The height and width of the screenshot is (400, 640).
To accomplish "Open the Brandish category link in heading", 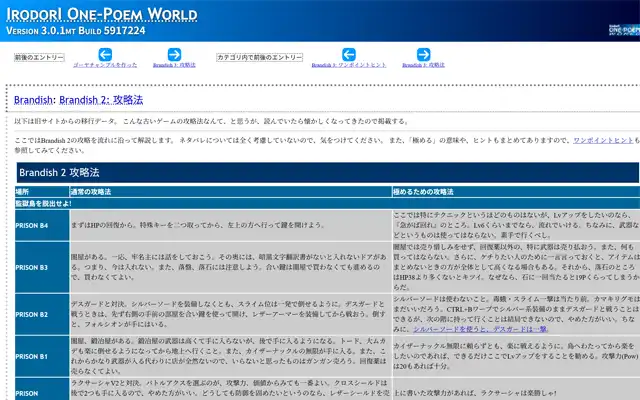I will [33, 100].
